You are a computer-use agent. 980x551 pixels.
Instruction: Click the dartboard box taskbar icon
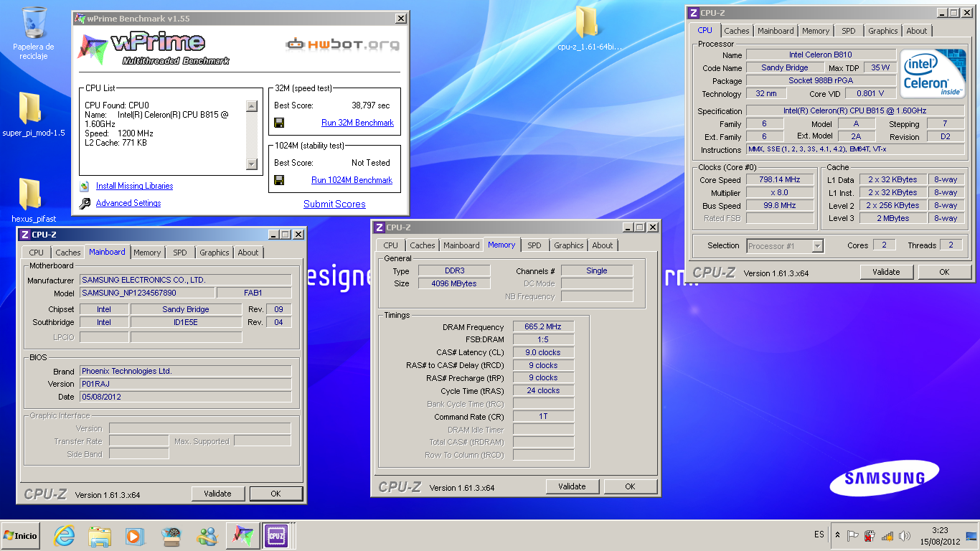(x=171, y=536)
